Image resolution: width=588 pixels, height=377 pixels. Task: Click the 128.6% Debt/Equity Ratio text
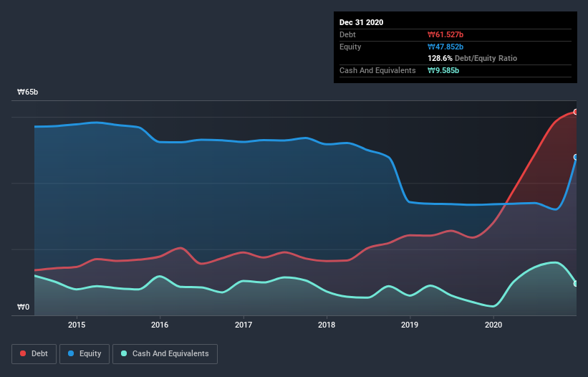click(x=472, y=59)
